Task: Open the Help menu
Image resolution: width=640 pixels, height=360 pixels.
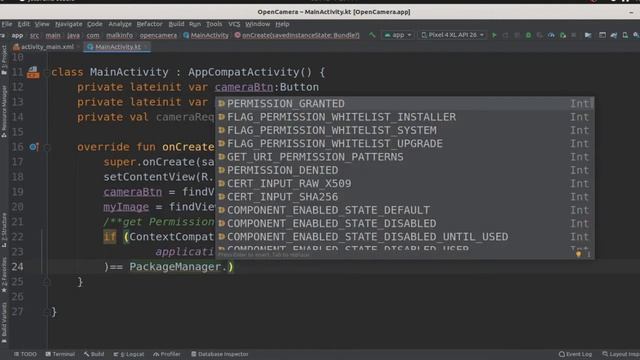Action: point(282,24)
